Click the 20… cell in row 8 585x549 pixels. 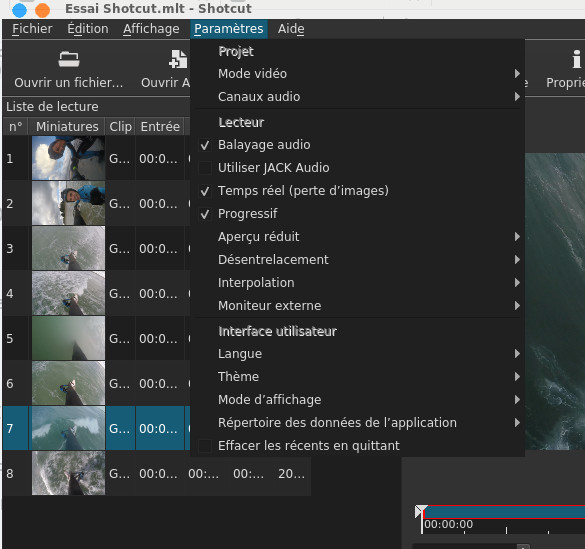[291, 474]
